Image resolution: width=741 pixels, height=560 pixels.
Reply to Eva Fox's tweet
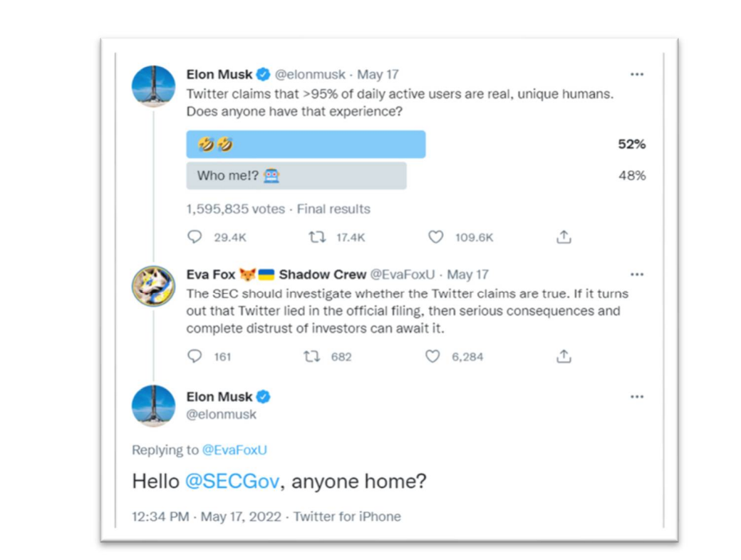coord(195,356)
